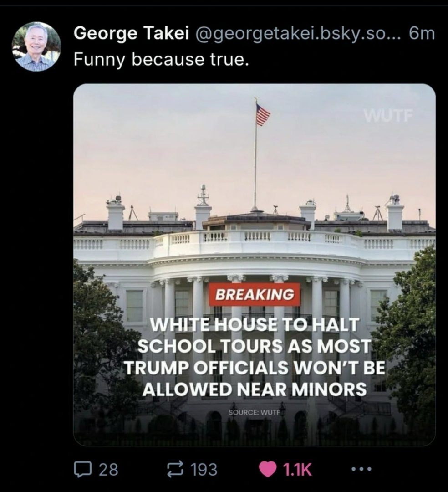Open George Takei's profile avatar
This screenshot has height=492, width=448.
(x=36, y=46)
